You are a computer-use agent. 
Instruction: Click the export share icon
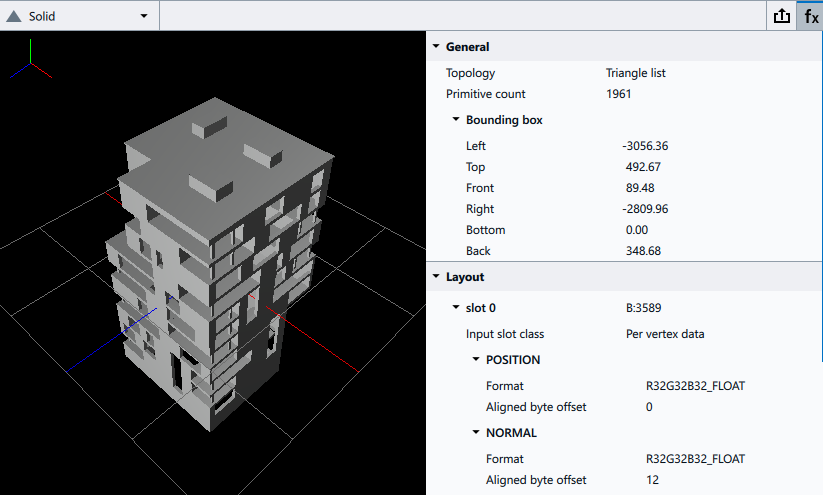pos(782,16)
